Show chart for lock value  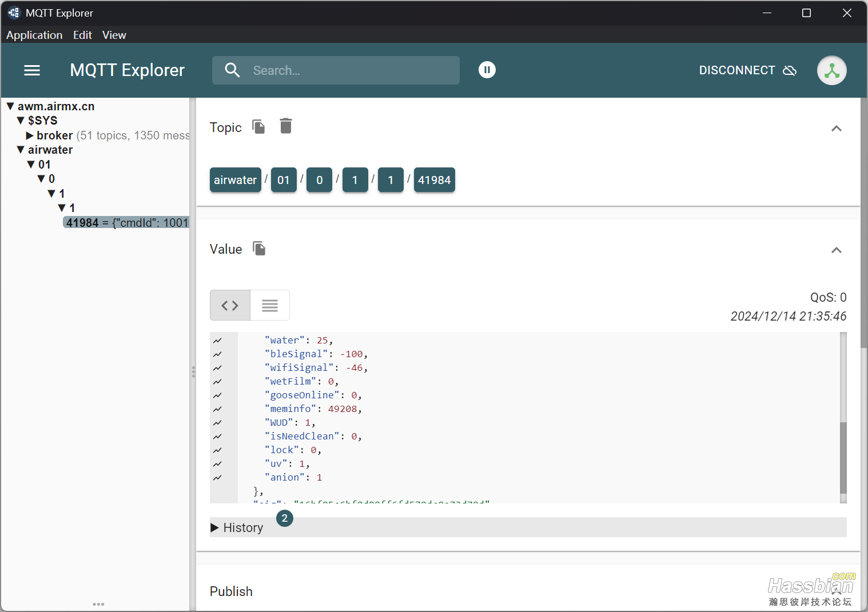[x=217, y=450]
